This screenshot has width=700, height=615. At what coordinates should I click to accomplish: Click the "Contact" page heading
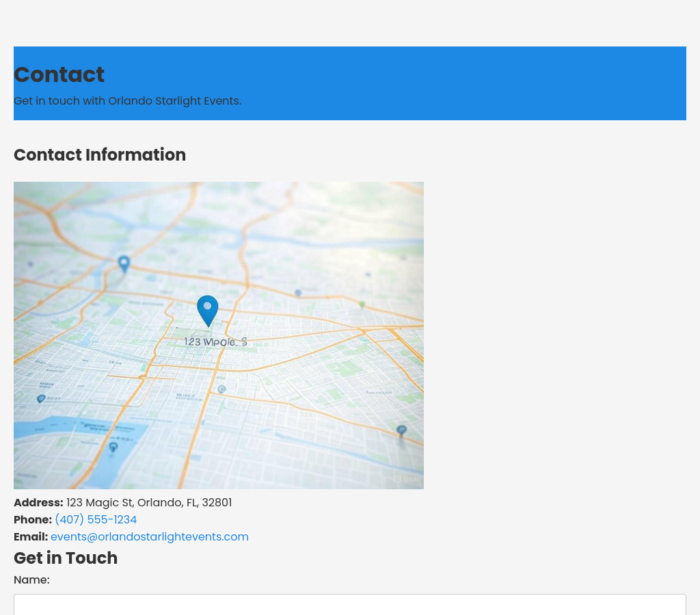pos(59,74)
